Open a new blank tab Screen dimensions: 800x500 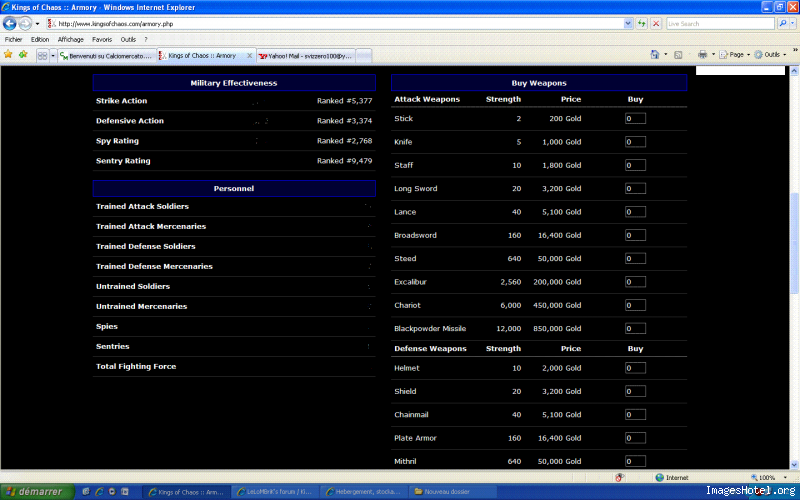[363, 56]
